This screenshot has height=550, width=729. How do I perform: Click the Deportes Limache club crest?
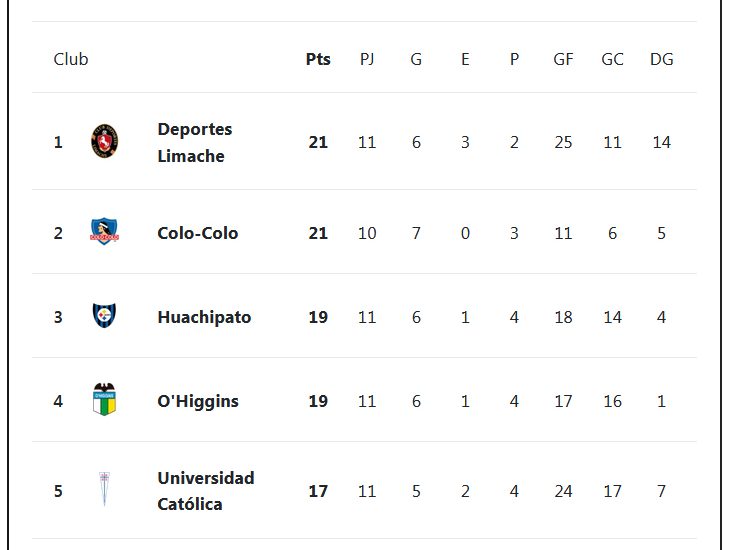click(104, 142)
